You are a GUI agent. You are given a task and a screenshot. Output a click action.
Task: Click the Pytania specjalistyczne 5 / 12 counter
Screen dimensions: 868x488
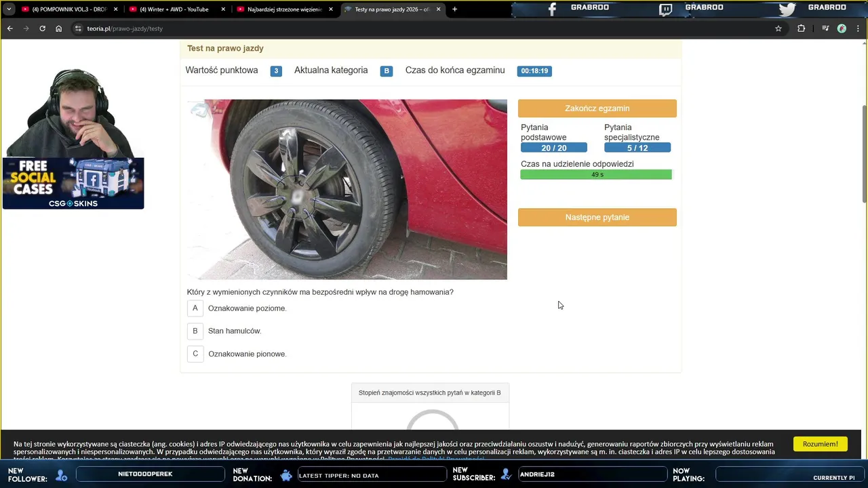637,148
